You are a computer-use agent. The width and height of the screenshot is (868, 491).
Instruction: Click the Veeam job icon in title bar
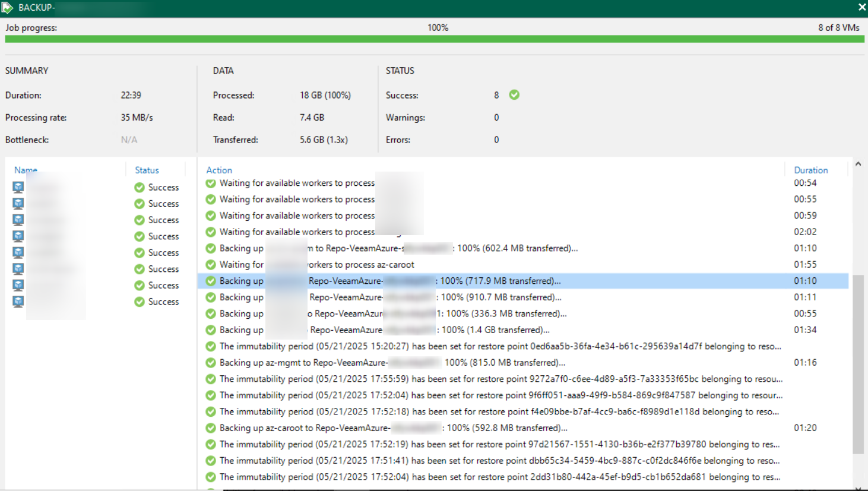point(7,8)
